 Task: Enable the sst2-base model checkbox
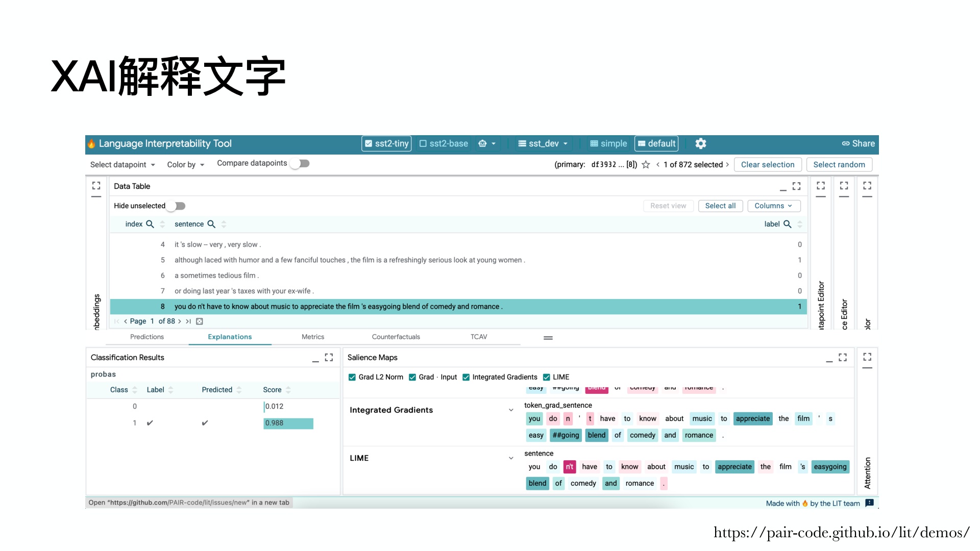point(423,144)
